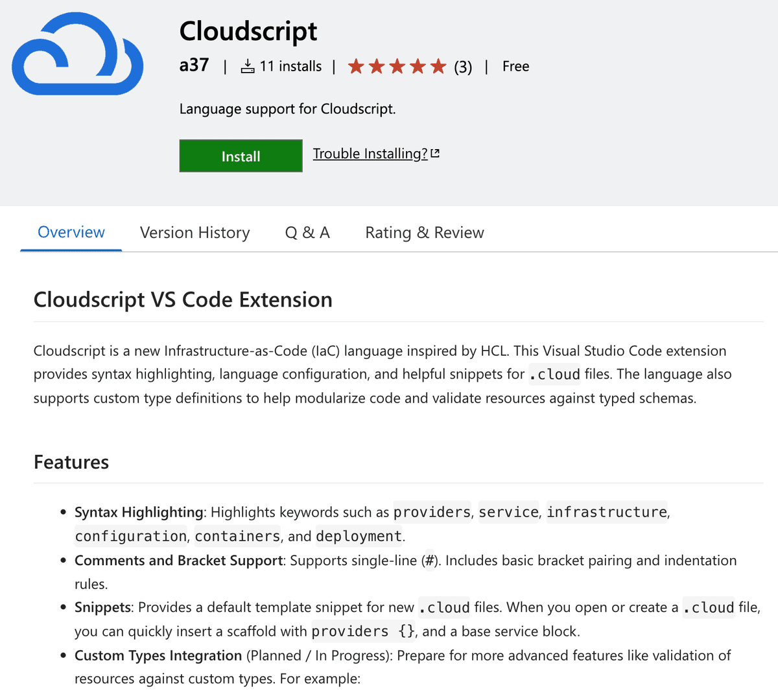Screen dimensions: 778x700
Task: Click the Free price label
Action: pyautogui.click(x=516, y=66)
